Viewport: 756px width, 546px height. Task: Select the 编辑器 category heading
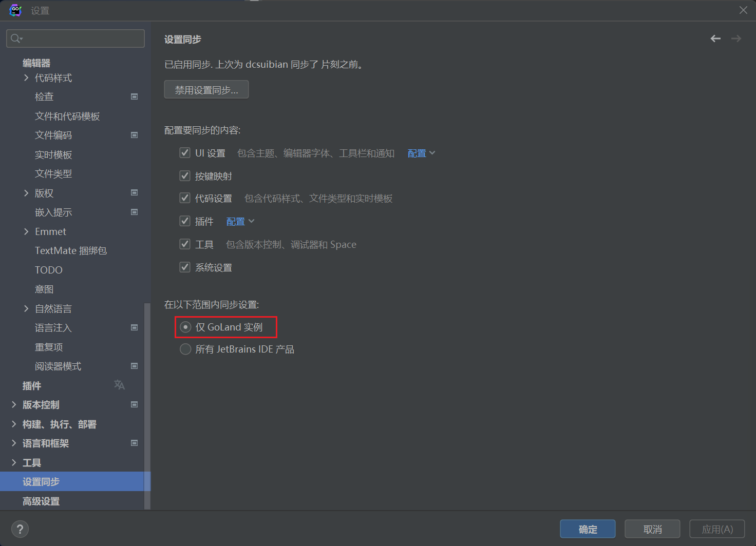(36, 63)
